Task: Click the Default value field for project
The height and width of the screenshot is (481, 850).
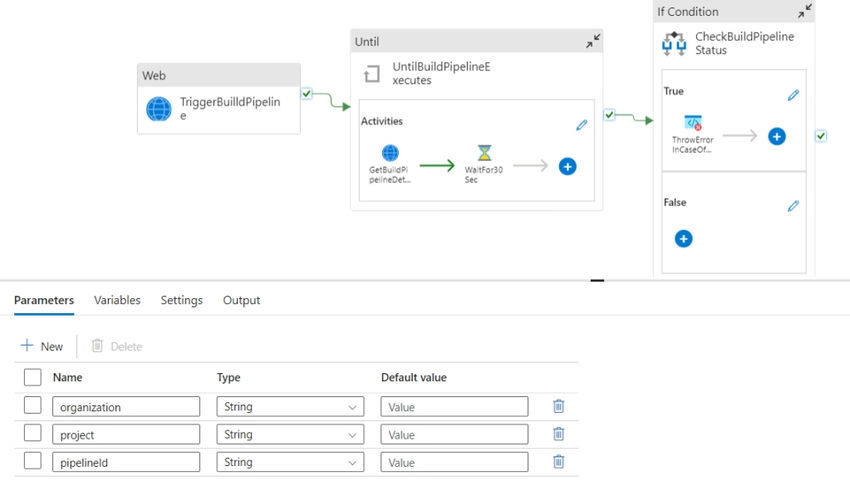Action: [x=454, y=434]
